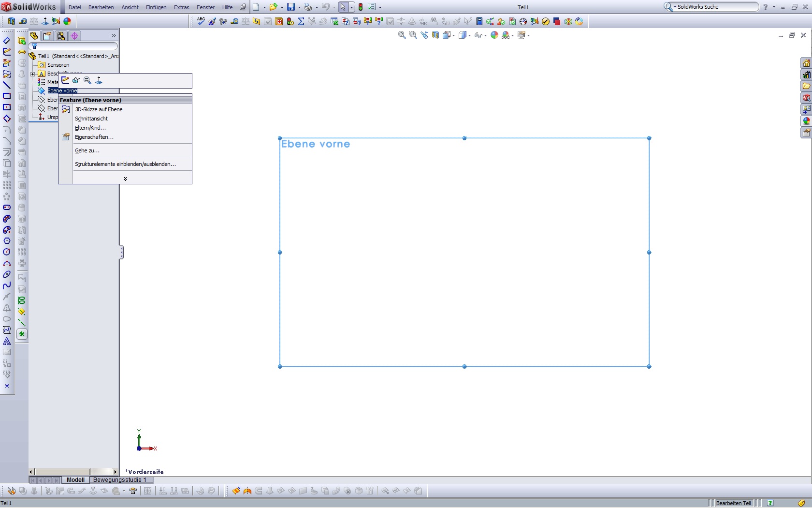812x508 pixels.
Task: Open the Extras menu
Action: [182, 7]
